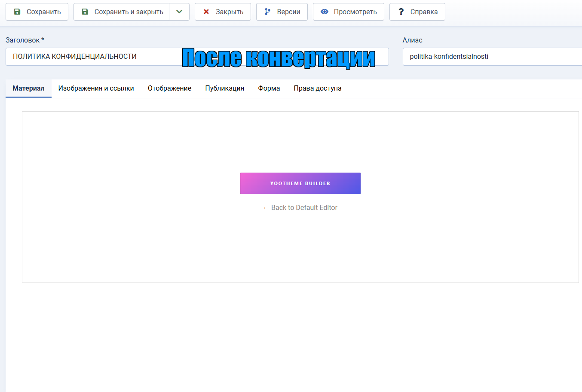582x392 pixels.
Task: Click the Закрыть button
Action: click(223, 12)
